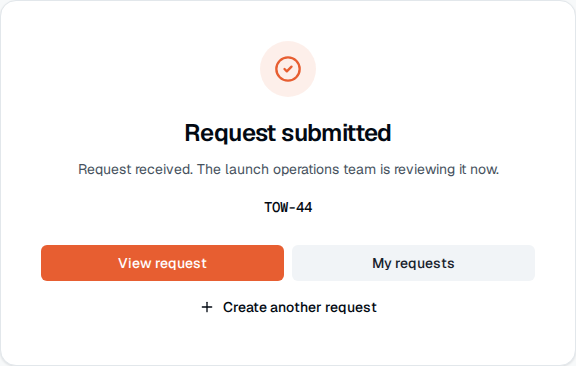Start a new request via Create another request
The height and width of the screenshot is (366, 576).
289,307
